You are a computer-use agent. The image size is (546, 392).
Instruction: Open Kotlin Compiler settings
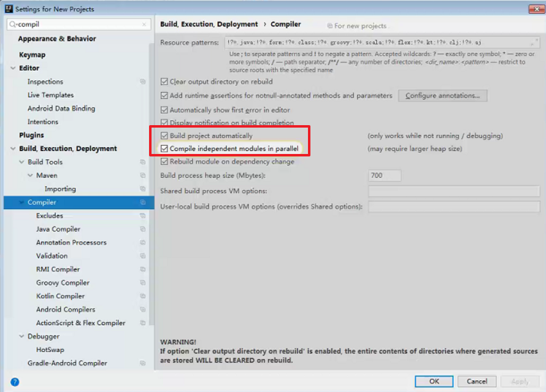click(60, 296)
